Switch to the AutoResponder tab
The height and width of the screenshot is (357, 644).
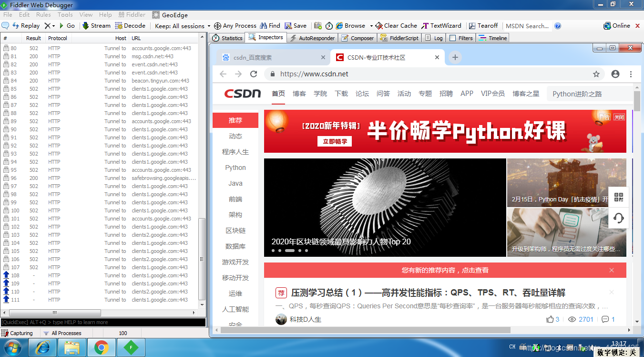click(x=313, y=38)
